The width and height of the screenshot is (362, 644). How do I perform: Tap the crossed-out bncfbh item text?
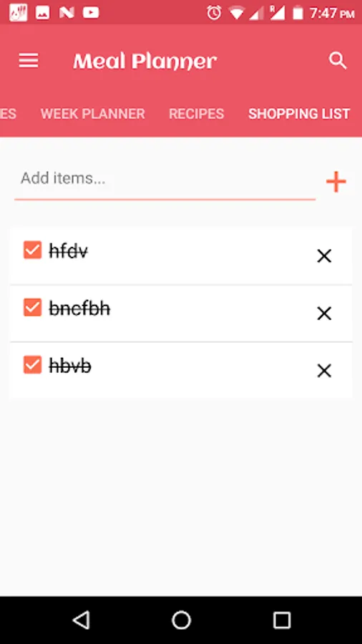(x=79, y=308)
